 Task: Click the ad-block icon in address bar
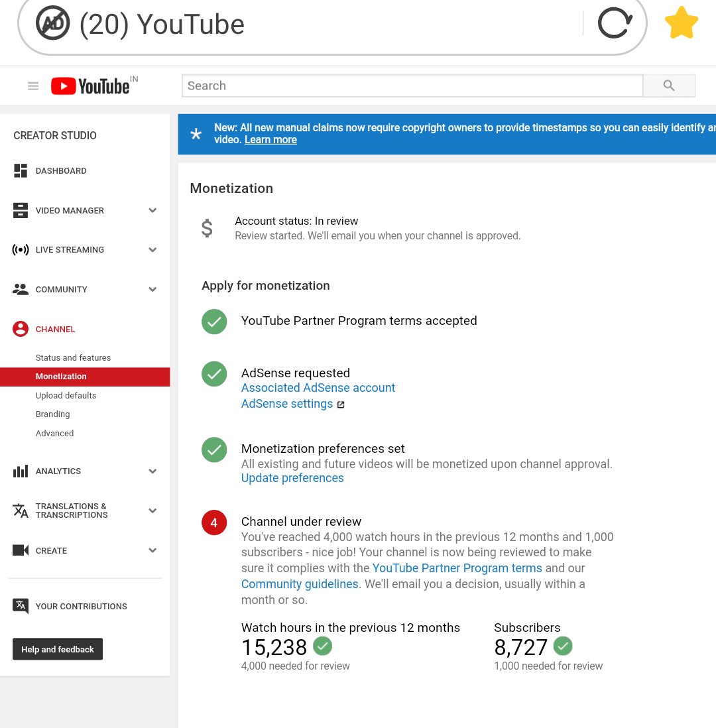(x=53, y=23)
